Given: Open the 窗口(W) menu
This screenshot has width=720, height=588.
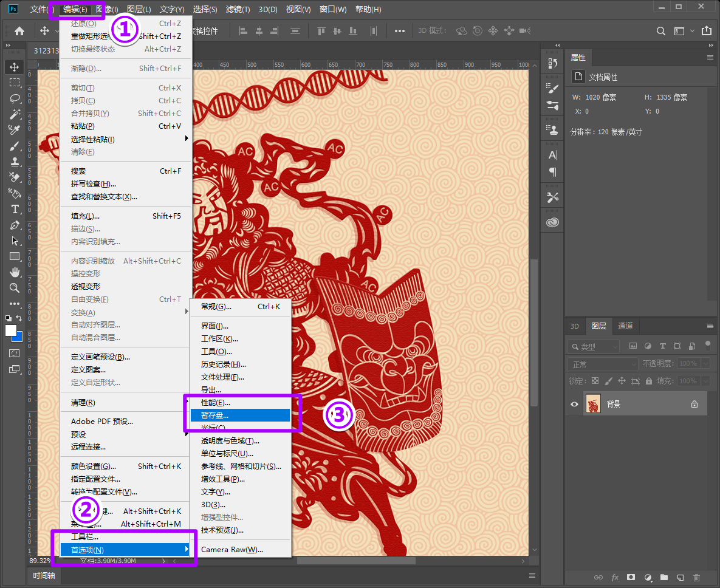Looking at the screenshot, I should pyautogui.click(x=333, y=9).
